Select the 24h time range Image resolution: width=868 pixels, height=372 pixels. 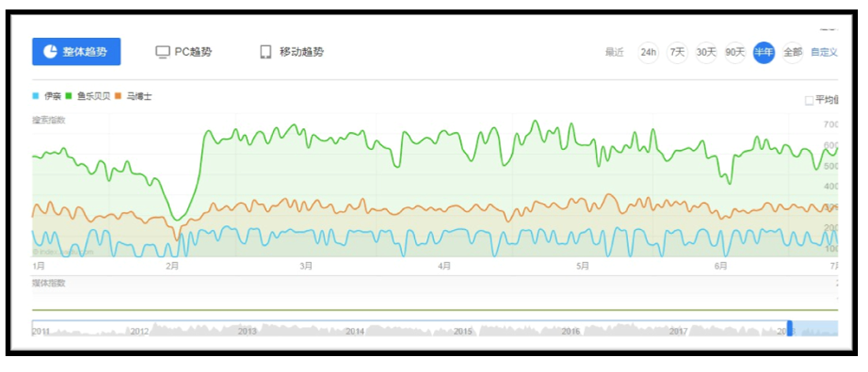click(x=649, y=53)
